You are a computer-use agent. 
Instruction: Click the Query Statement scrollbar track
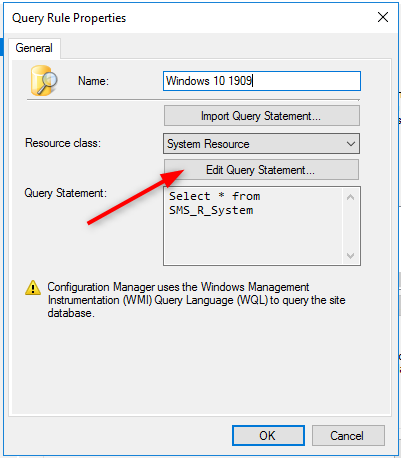350,227
